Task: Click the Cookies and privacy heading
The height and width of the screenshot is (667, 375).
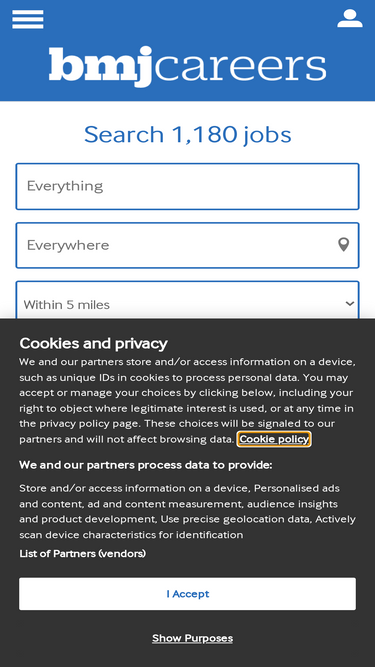Action: (94, 343)
